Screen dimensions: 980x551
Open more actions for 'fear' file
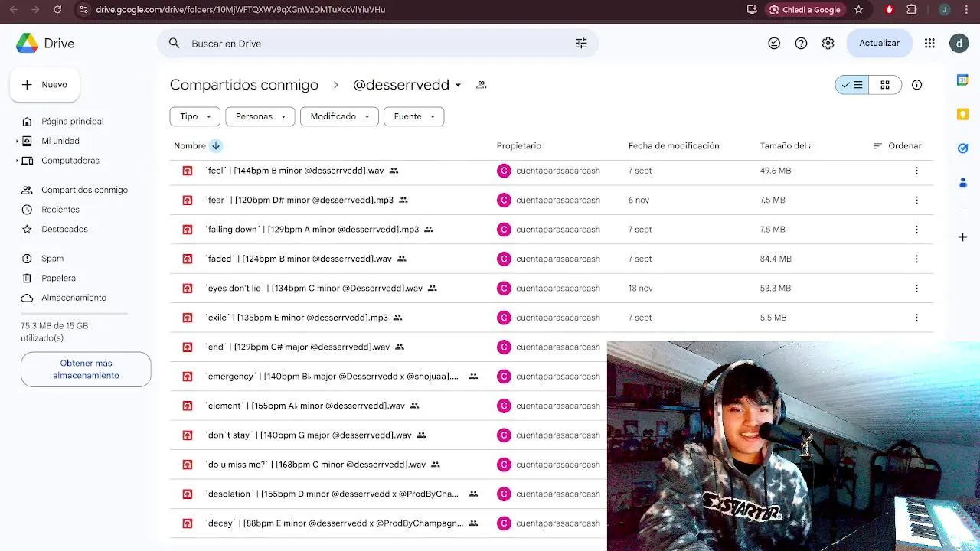click(916, 200)
